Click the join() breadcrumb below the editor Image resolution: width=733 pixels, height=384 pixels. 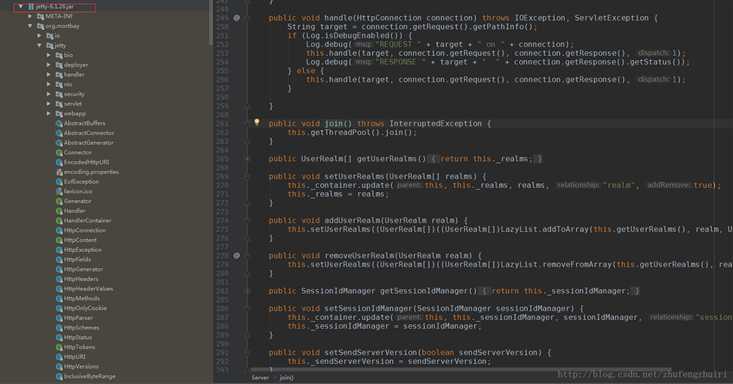[287, 377]
